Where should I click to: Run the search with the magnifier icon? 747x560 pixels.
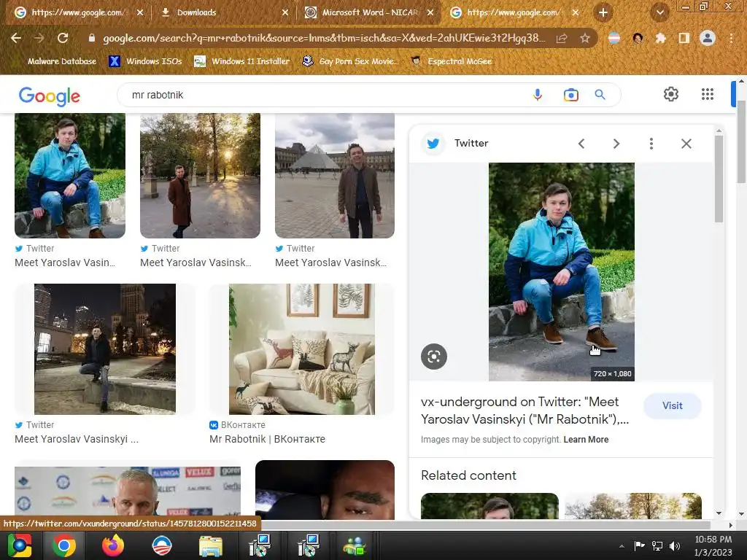[x=600, y=95]
